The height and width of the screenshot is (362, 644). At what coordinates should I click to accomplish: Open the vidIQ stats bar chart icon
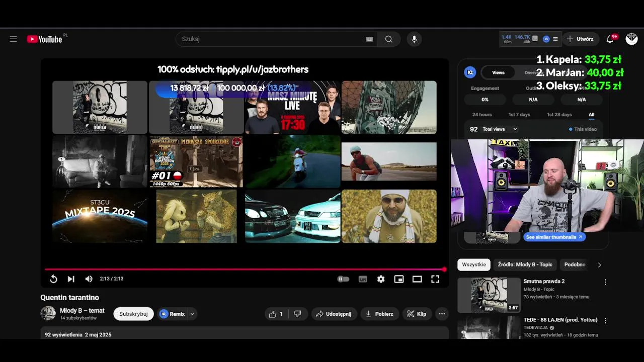[x=535, y=39]
